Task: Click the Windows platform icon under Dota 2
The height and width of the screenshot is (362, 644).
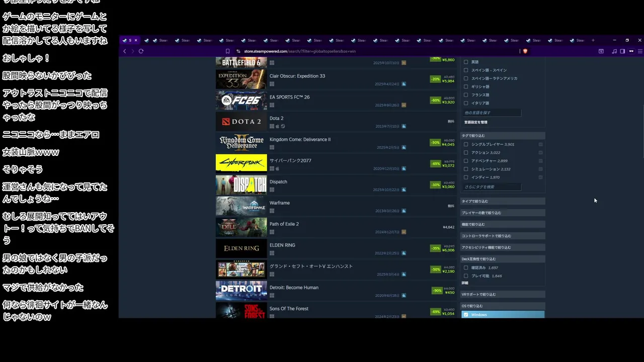Action: tap(272, 126)
